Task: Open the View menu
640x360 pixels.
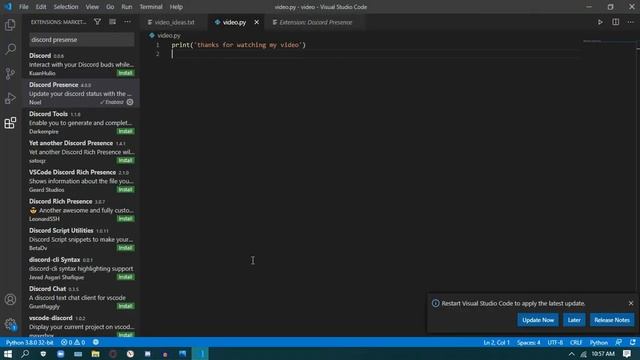Action: pyautogui.click(x=92, y=7)
